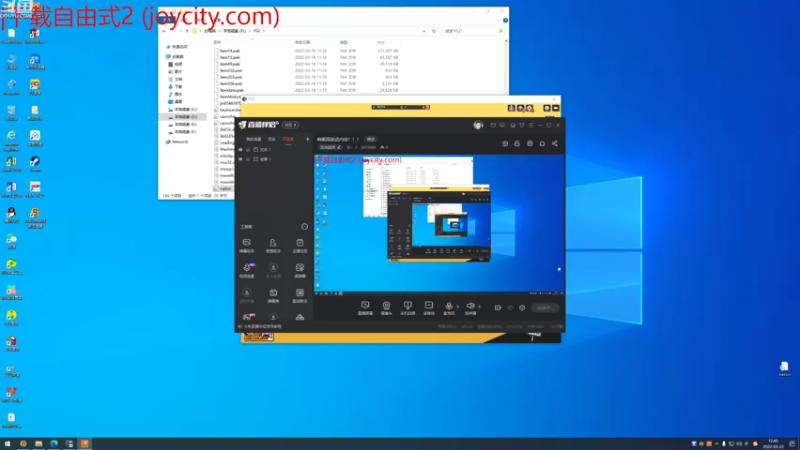This screenshot has width=800, height=450.
Task: Click the FS2 breadcrumb segment in Explorer
Action: pos(257,31)
